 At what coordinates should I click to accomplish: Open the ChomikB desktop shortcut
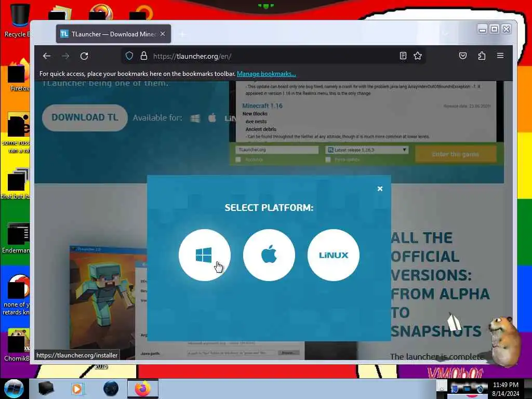17,344
